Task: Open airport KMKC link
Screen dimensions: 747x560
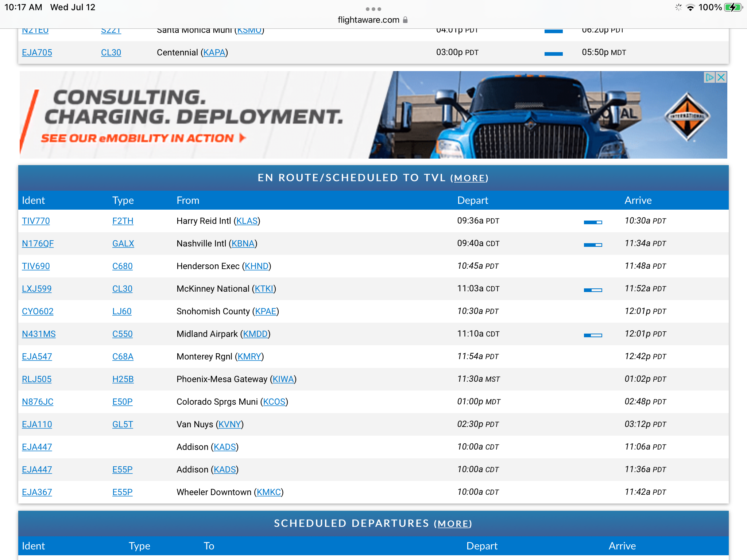Action: click(269, 492)
